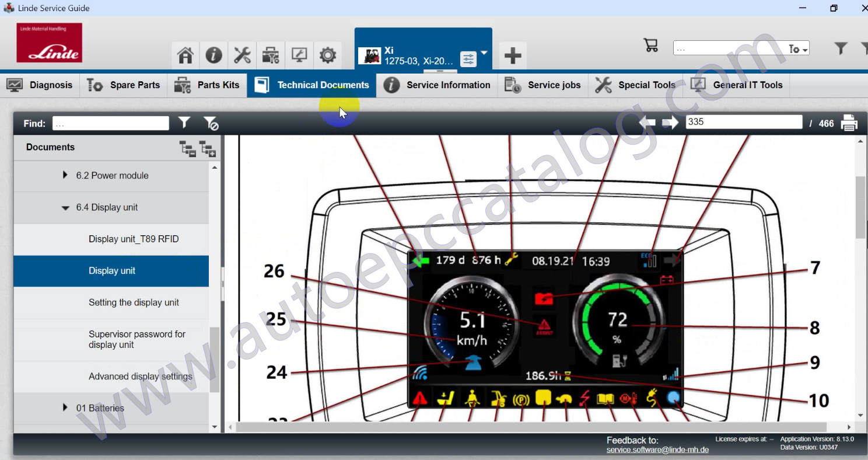The image size is (868, 460).
Task: Expand the 6.2 Power module tree node
Action: (x=65, y=175)
